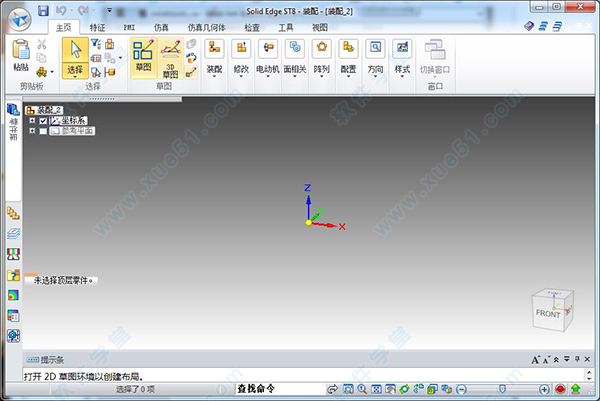Open dropdown arrow beside clipboard parts icon

(52, 72)
